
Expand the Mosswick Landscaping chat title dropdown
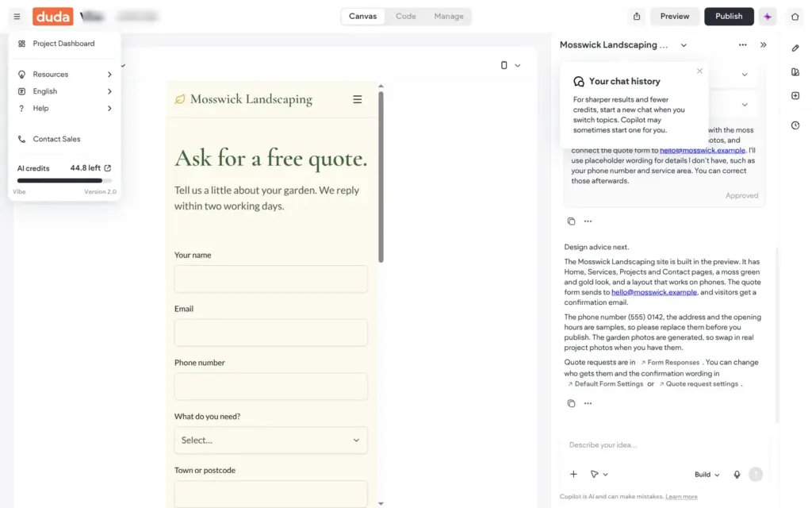[684, 45]
